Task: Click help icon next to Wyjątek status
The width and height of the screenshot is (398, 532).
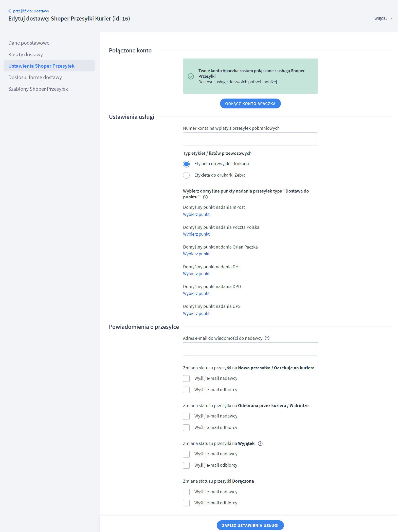Action: coord(260,443)
